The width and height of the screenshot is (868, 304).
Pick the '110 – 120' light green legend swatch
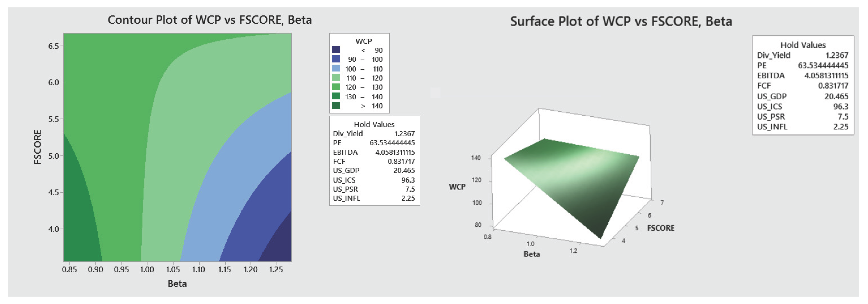pos(336,78)
